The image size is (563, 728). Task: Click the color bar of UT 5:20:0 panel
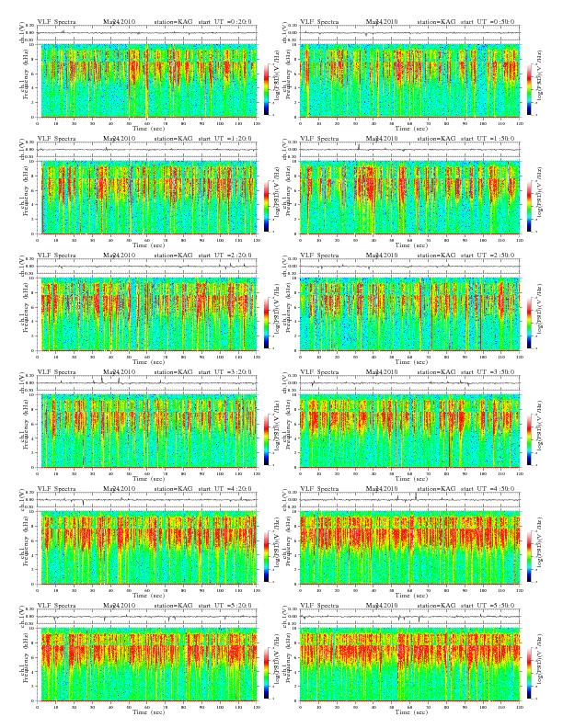tap(266, 673)
